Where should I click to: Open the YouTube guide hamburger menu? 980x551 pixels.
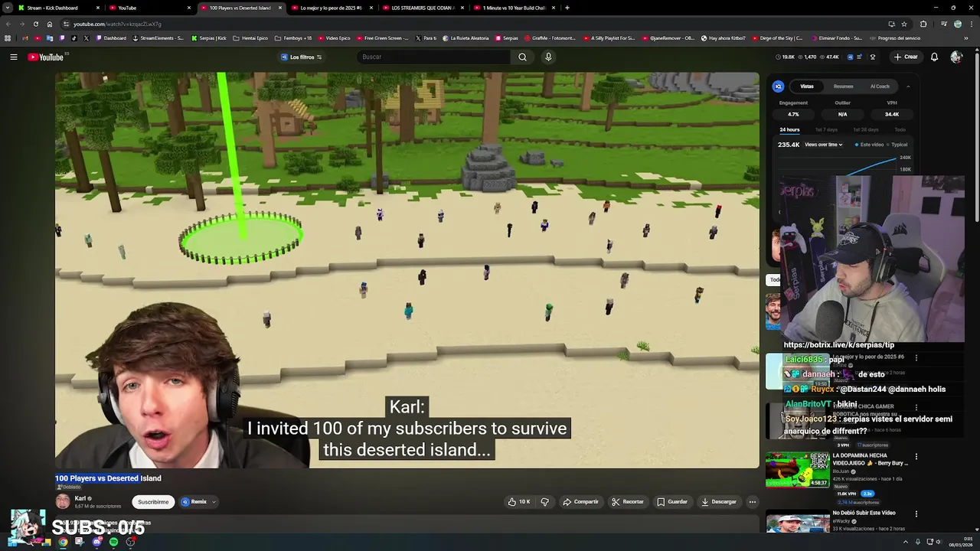pyautogui.click(x=13, y=57)
